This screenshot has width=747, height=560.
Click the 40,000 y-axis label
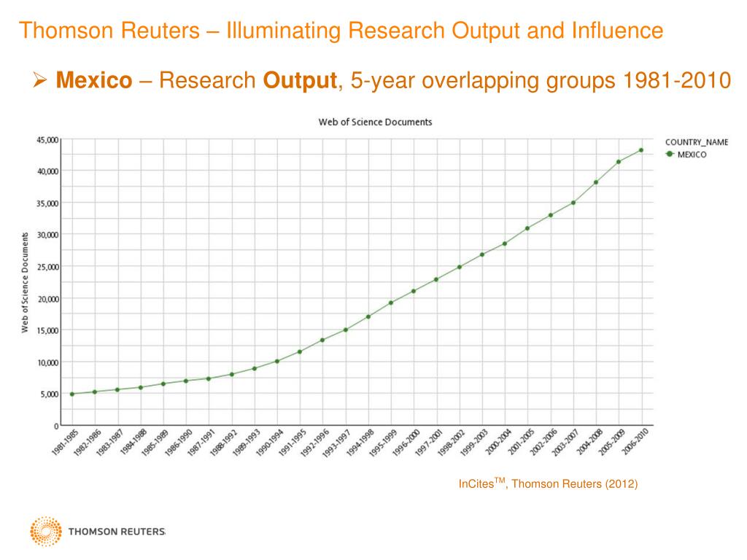(47, 171)
